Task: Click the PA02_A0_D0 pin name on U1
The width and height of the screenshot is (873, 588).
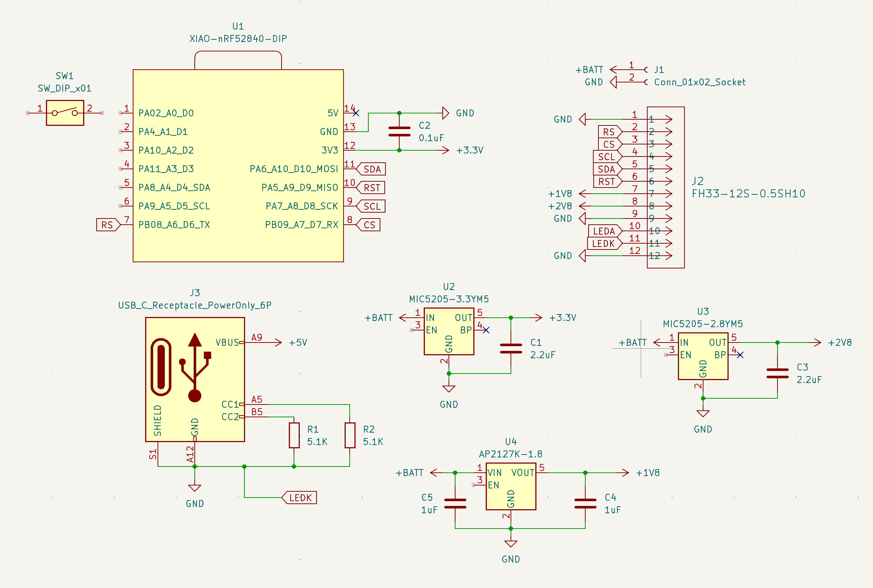Action: click(166, 113)
